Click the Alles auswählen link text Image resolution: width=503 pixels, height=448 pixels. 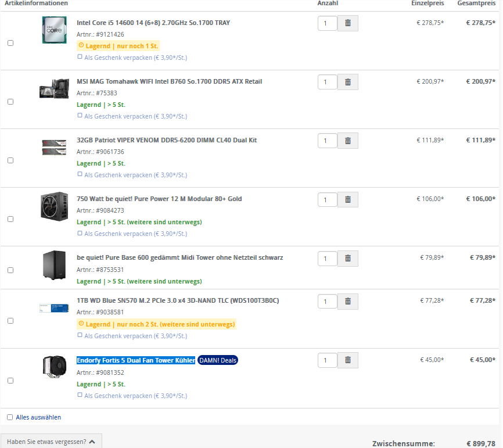click(x=38, y=417)
